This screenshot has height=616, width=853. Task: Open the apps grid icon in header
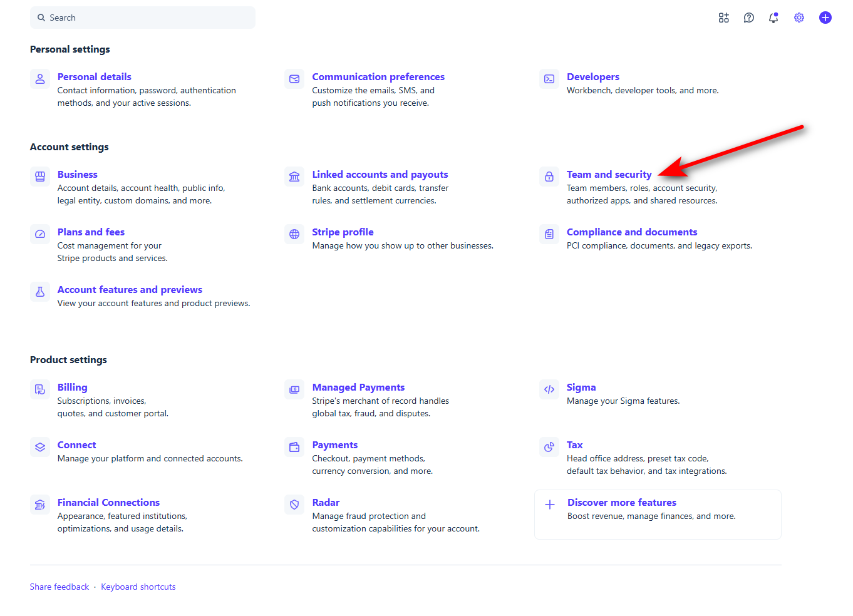point(723,18)
